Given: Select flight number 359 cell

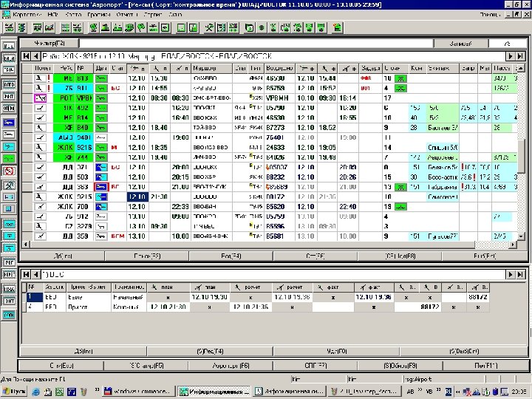Looking at the screenshot, I should pyautogui.click(x=83, y=236).
